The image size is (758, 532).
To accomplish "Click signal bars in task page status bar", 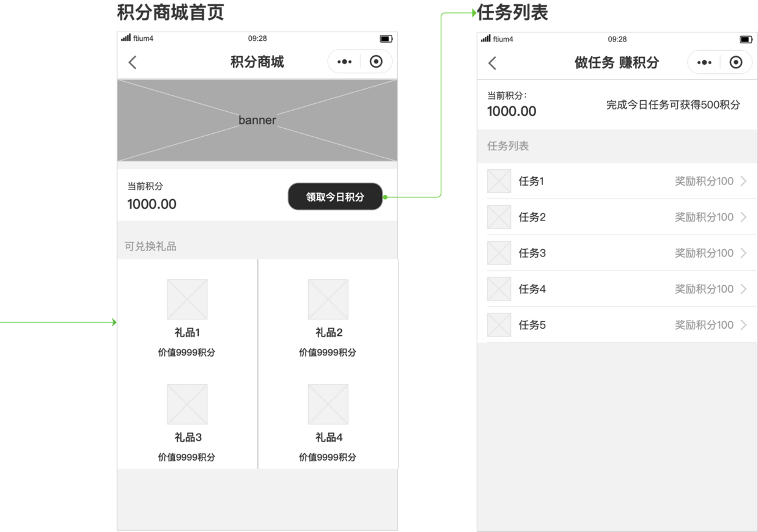I will (x=487, y=39).
